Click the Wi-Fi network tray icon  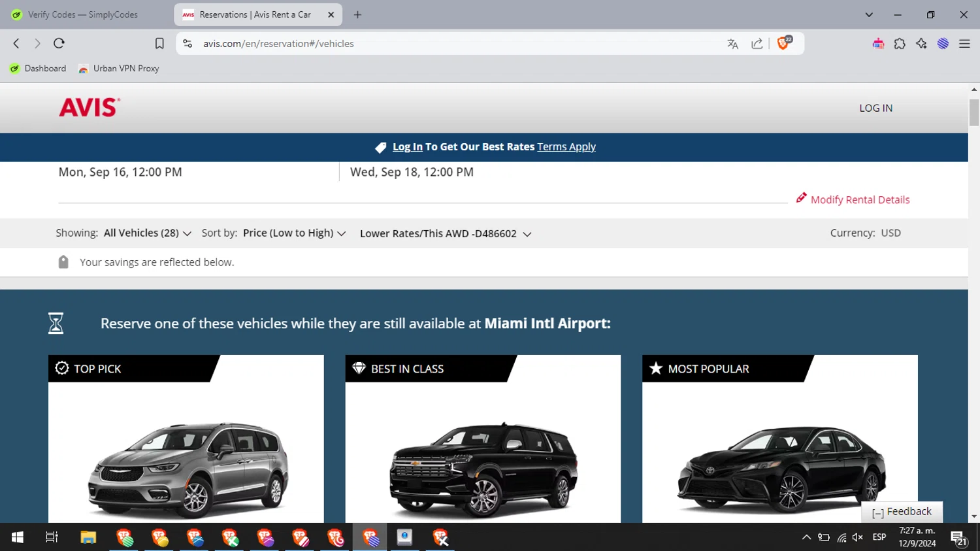click(x=841, y=537)
